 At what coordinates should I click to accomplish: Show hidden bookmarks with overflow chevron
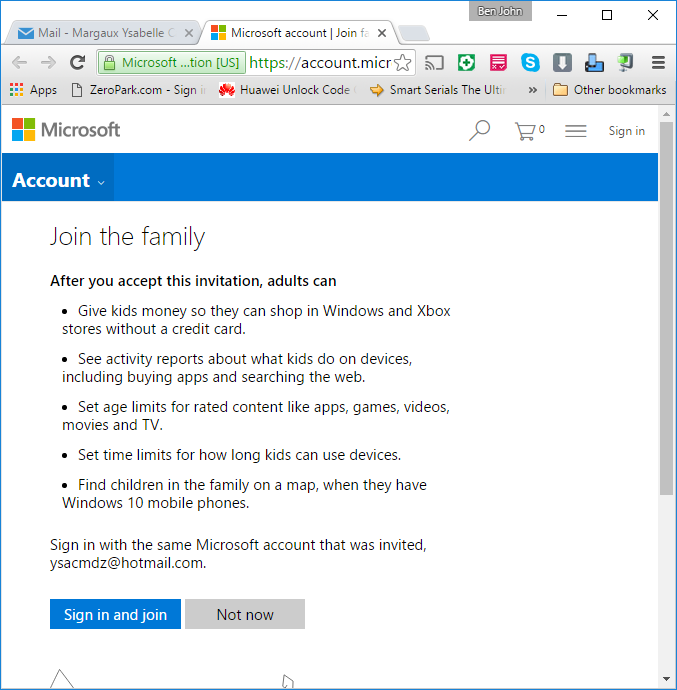click(532, 90)
